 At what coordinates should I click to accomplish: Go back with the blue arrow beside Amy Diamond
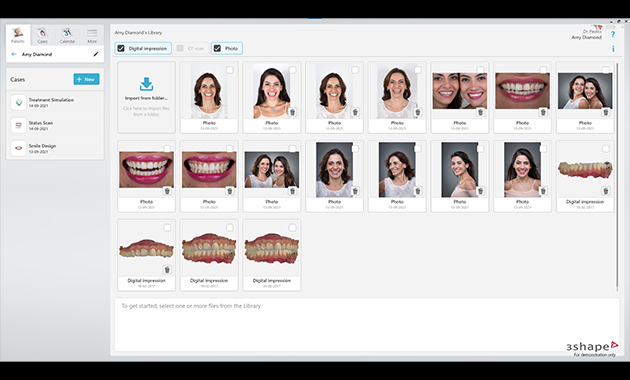(14, 54)
